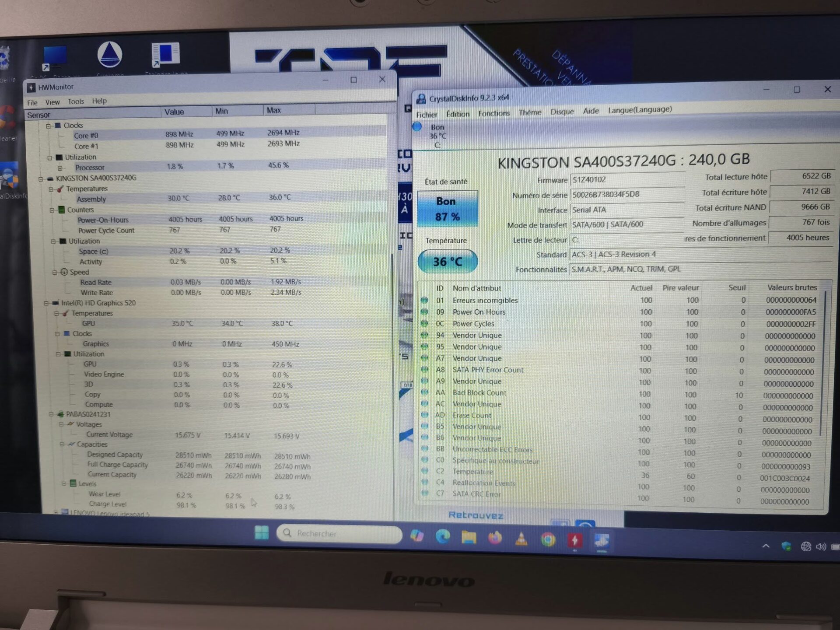The height and width of the screenshot is (630, 840).
Task: Open the Langue(Language) menu
Action: (640, 109)
